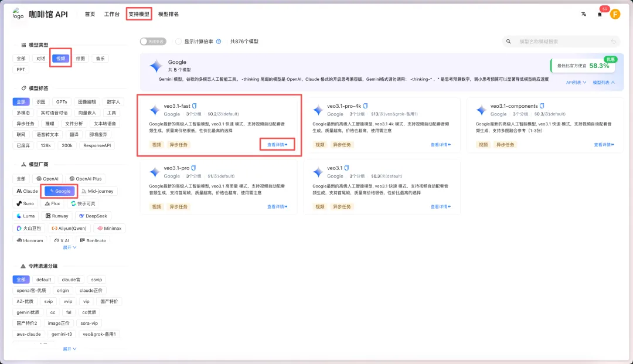The width and height of the screenshot is (633, 364).
Task: Filter by Claude vendor
Action: 27,191
